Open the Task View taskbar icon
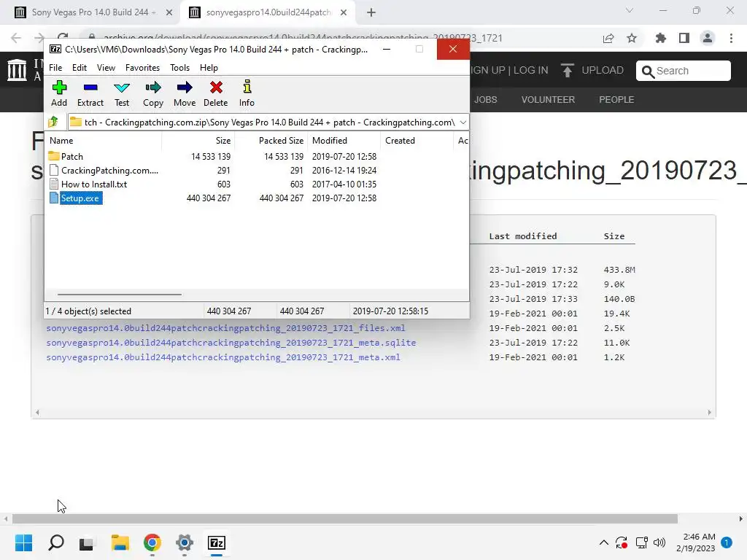Image resolution: width=747 pixels, height=560 pixels. click(x=86, y=542)
